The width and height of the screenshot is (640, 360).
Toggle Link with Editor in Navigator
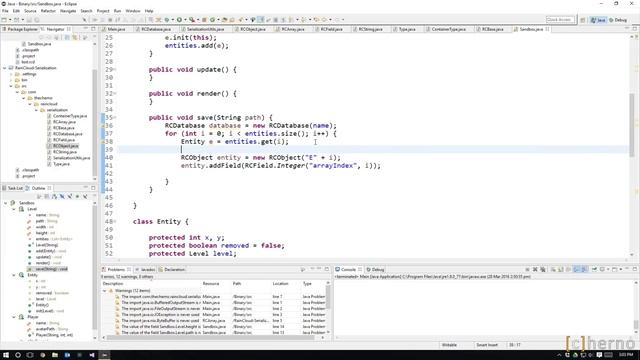tap(75, 38)
